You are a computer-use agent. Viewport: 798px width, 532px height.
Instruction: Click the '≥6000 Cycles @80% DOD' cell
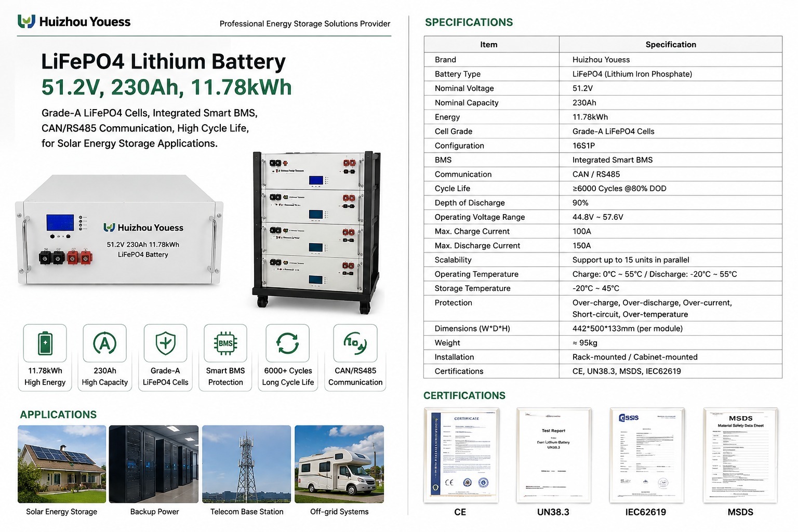[619, 189]
